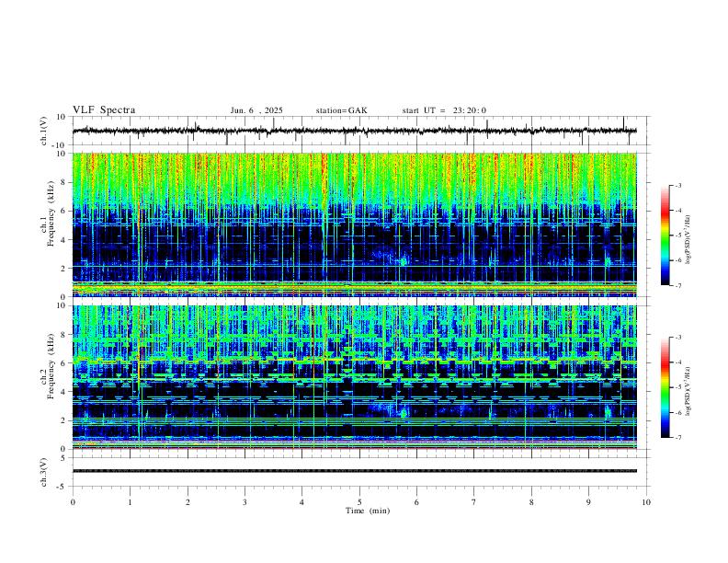Click time-axis tick label "6"
Screen dimensions: 728x563
[x=417, y=502]
